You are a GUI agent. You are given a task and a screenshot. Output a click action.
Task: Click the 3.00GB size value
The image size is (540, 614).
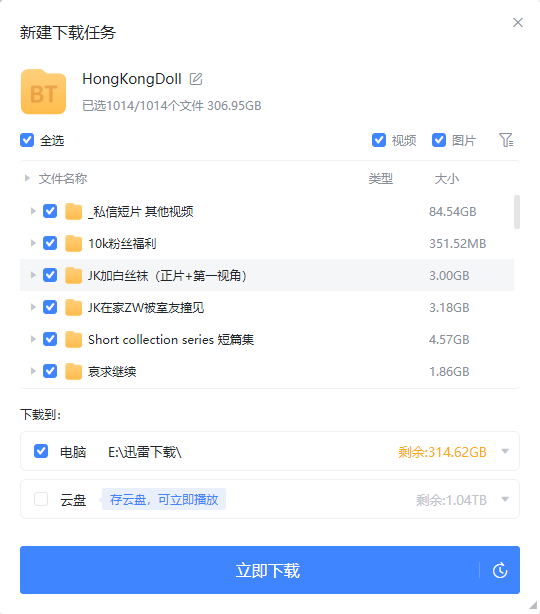click(449, 276)
